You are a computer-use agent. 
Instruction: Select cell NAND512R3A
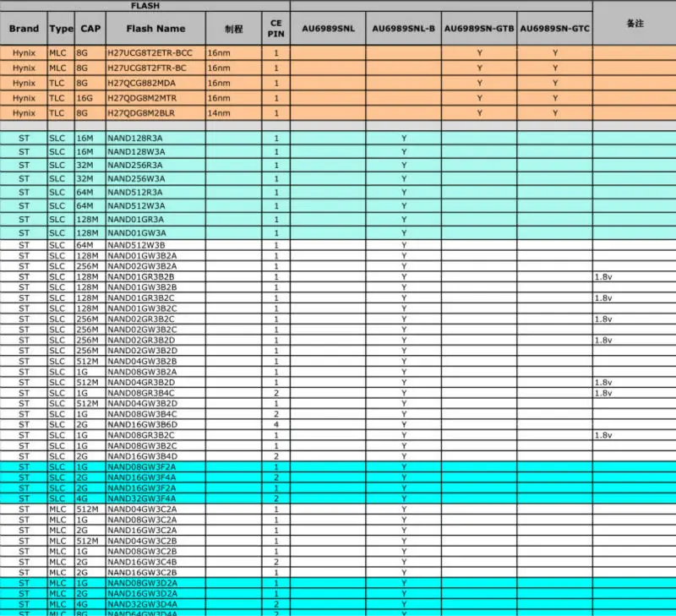[155, 193]
